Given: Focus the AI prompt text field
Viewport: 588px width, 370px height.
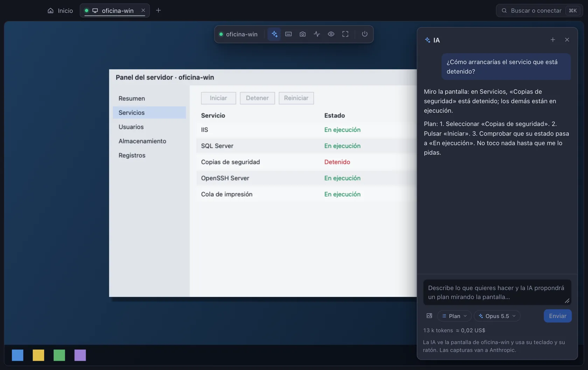Looking at the screenshot, I should [x=497, y=292].
